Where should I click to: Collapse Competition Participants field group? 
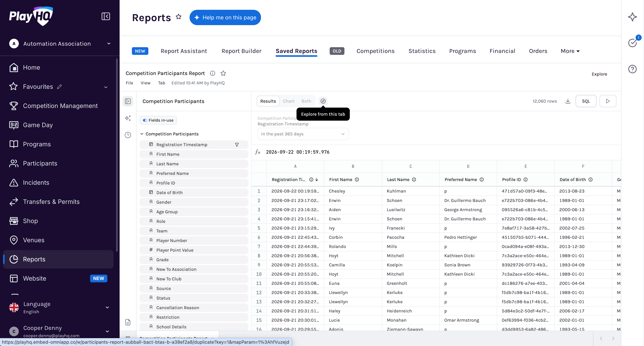pos(142,134)
